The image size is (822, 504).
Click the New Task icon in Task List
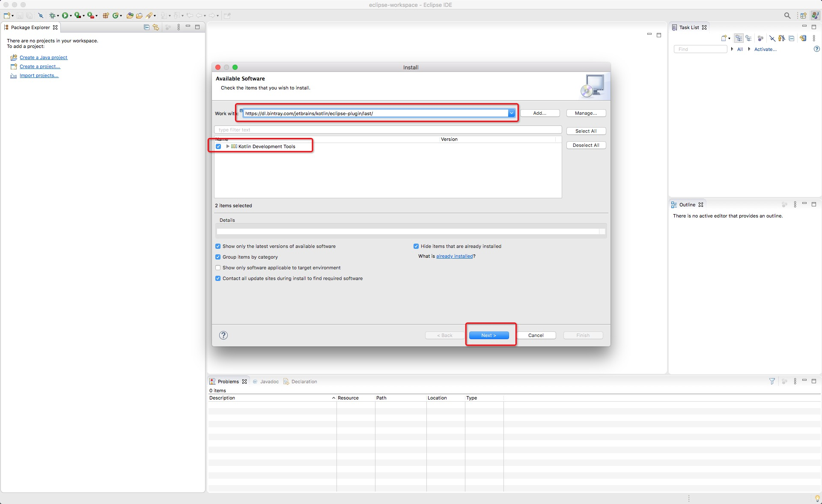tap(724, 39)
